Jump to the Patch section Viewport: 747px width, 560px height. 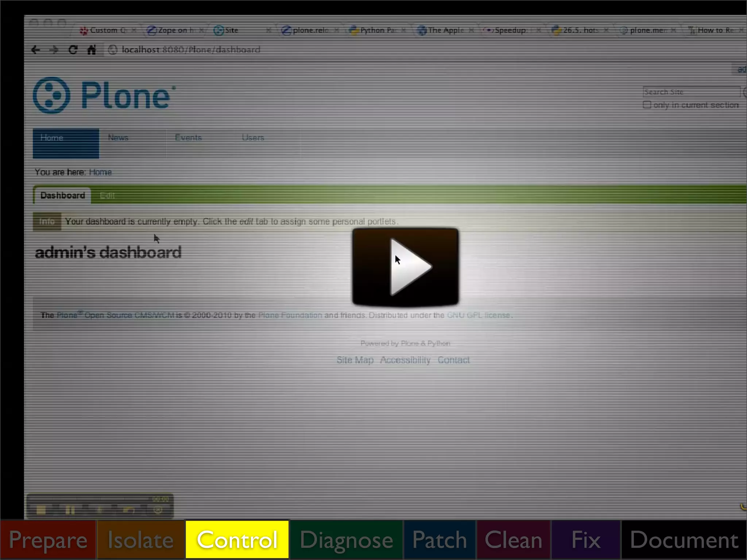pos(440,540)
